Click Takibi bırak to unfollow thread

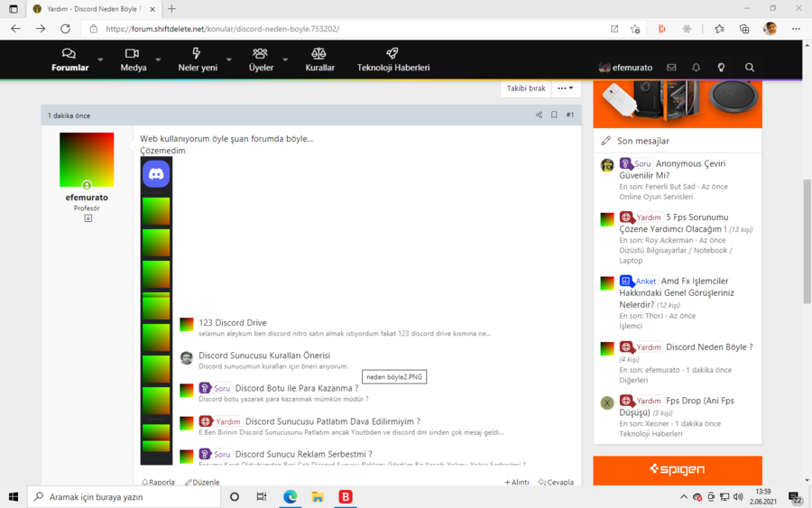tap(526, 88)
